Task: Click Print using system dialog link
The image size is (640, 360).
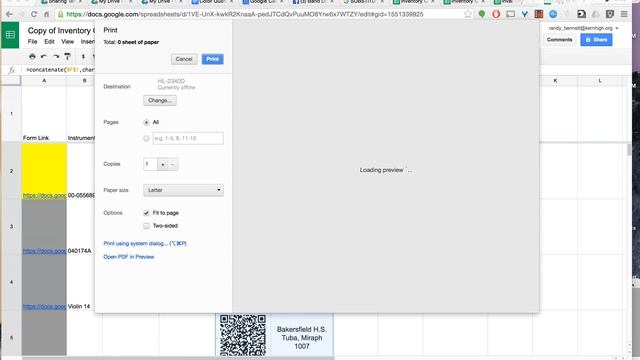Action: pos(144,244)
